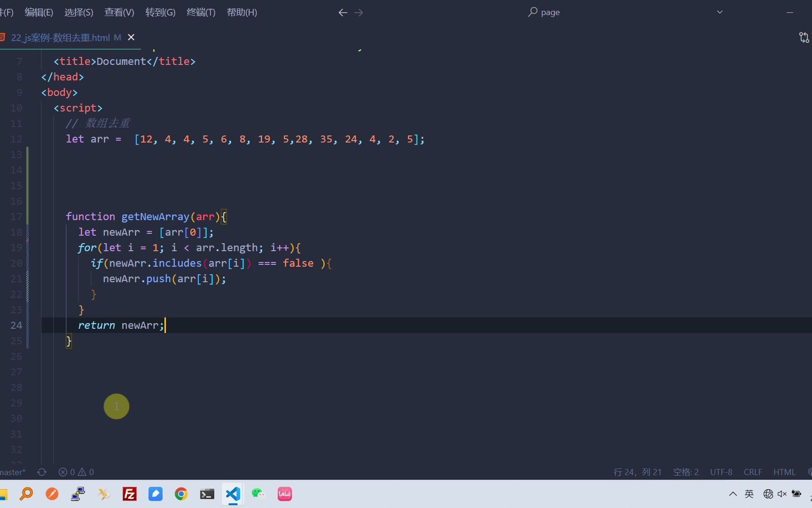Click the 'false' keyword in the if statement
The width and height of the screenshot is (812, 508).
298,263
